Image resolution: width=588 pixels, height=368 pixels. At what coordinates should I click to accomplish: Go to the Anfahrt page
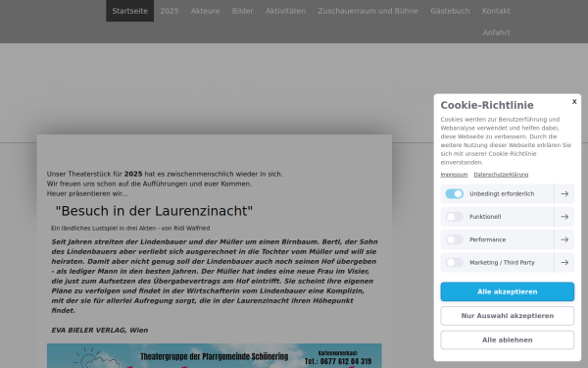pyautogui.click(x=497, y=32)
